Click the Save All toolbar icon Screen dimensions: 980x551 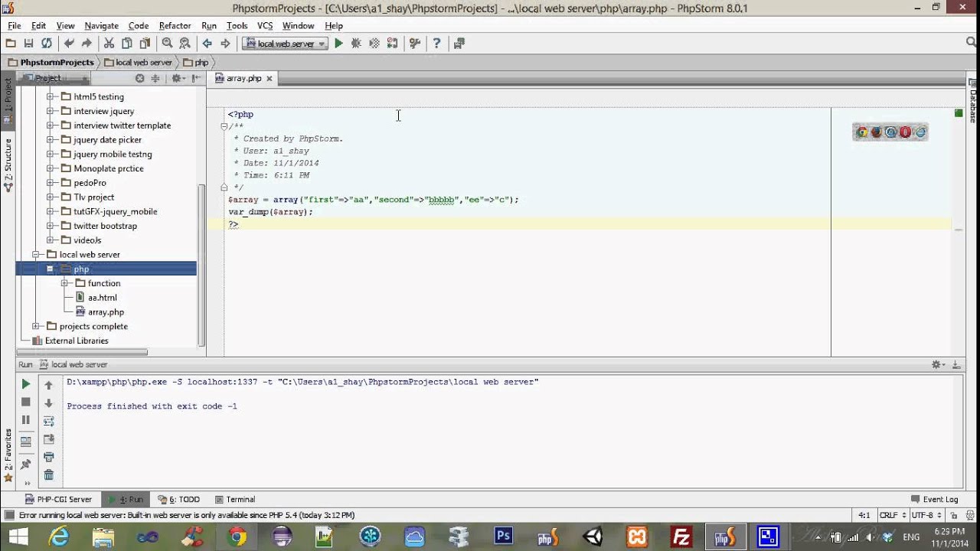28,44
